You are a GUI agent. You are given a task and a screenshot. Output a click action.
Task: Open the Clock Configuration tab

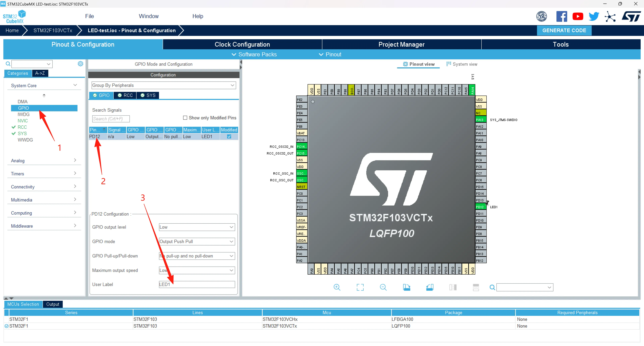pyautogui.click(x=242, y=44)
